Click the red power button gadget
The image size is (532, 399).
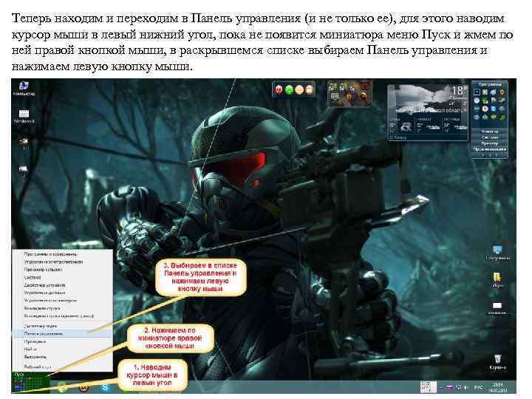279,89
